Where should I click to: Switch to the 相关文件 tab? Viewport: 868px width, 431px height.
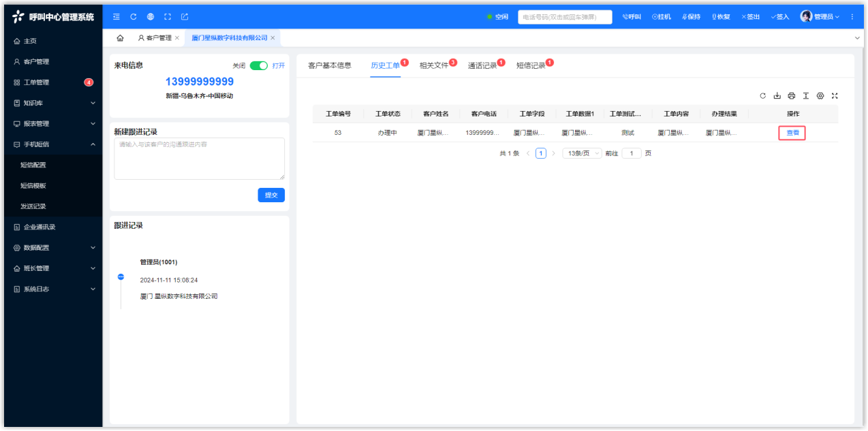pos(434,66)
